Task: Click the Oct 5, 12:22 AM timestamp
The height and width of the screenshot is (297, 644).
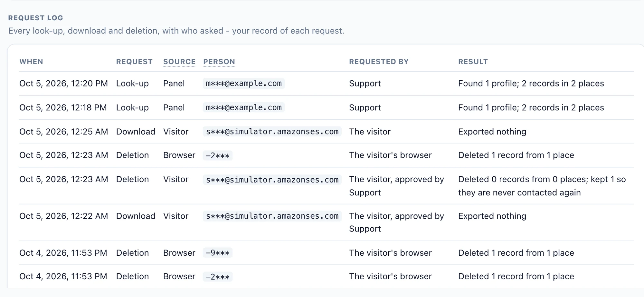Action: 63,216
